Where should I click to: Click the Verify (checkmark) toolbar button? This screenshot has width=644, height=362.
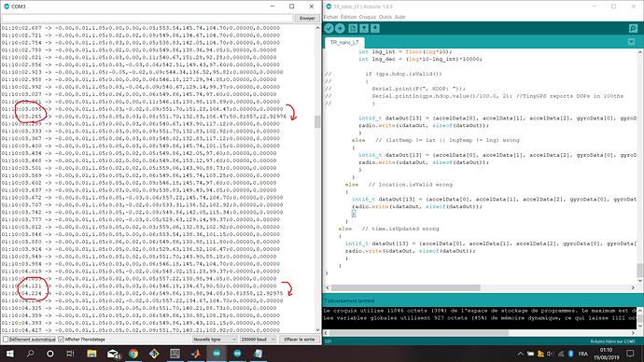click(329, 28)
